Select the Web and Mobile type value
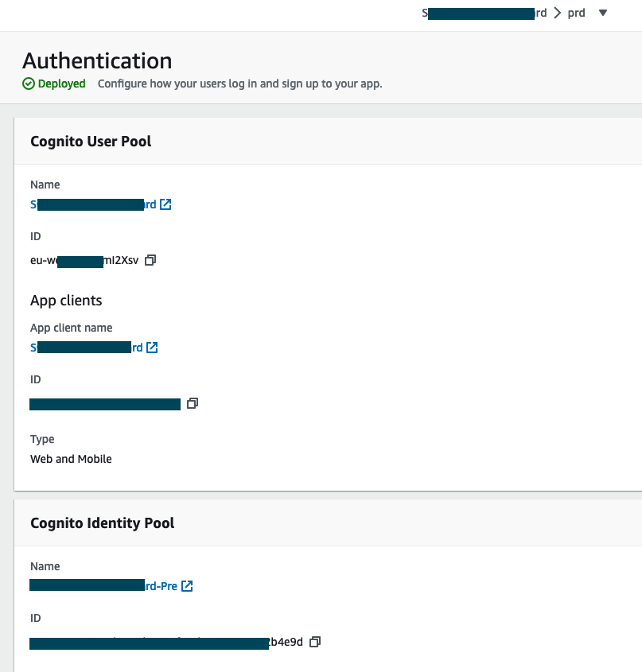This screenshot has width=642, height=672. (x=71, y=459)
